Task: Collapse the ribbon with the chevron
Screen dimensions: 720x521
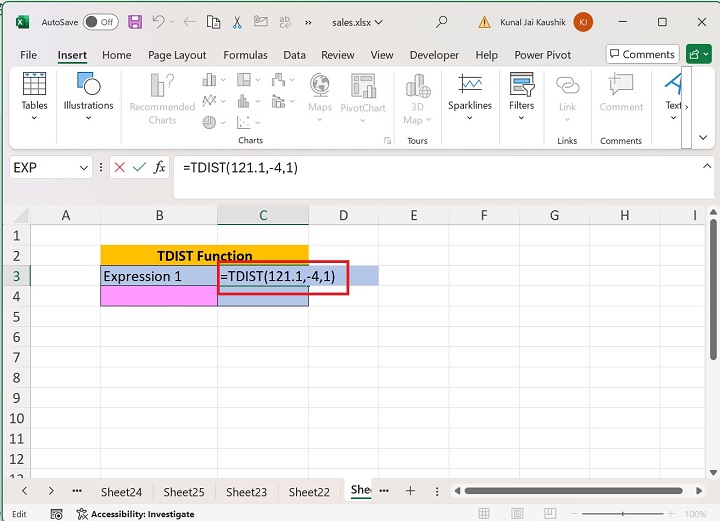Action: (703, 137)
